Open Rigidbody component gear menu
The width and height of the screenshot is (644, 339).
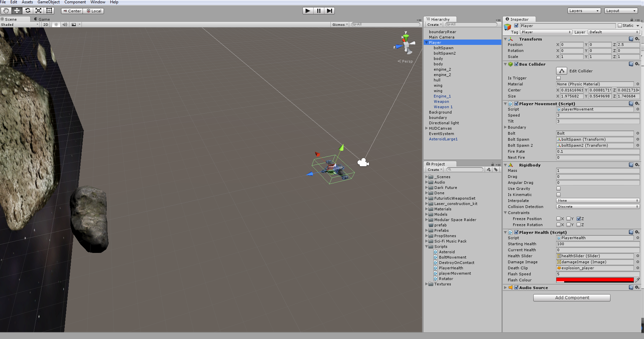click(637, 165)
